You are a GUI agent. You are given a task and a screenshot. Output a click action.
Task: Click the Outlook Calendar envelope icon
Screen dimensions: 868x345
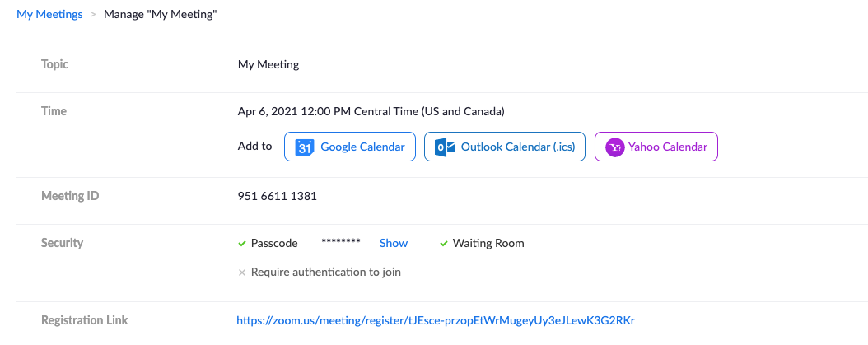point(445,147)
